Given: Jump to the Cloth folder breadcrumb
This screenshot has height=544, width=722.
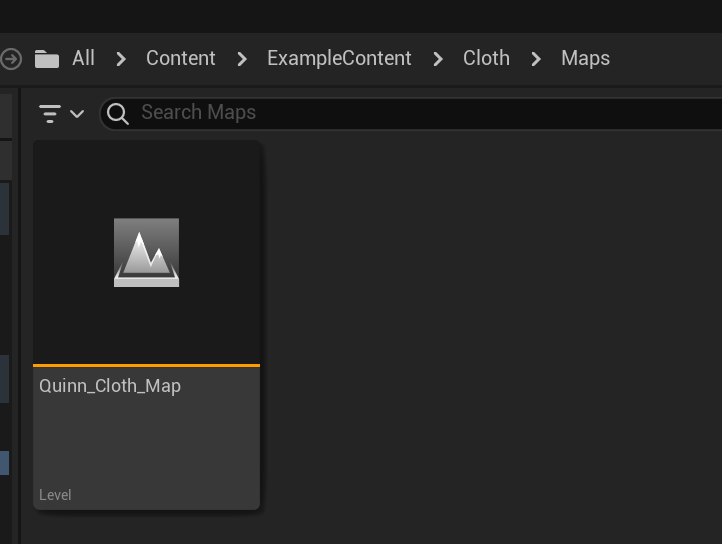Looking at the screenshot, I should pyautogui.click(x=486, y=58).
